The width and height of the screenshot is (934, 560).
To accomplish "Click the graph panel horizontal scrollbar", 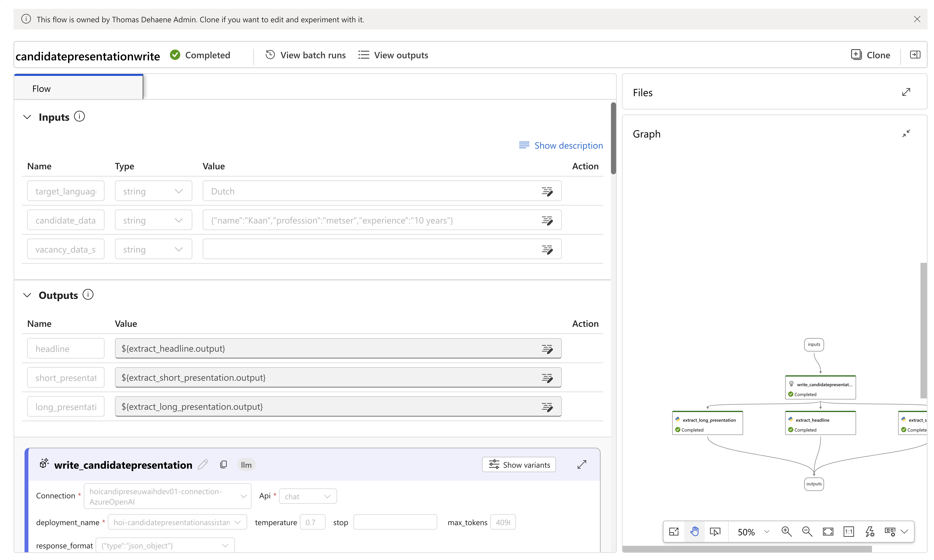I will pyautogui.click(x=747, y=549).
